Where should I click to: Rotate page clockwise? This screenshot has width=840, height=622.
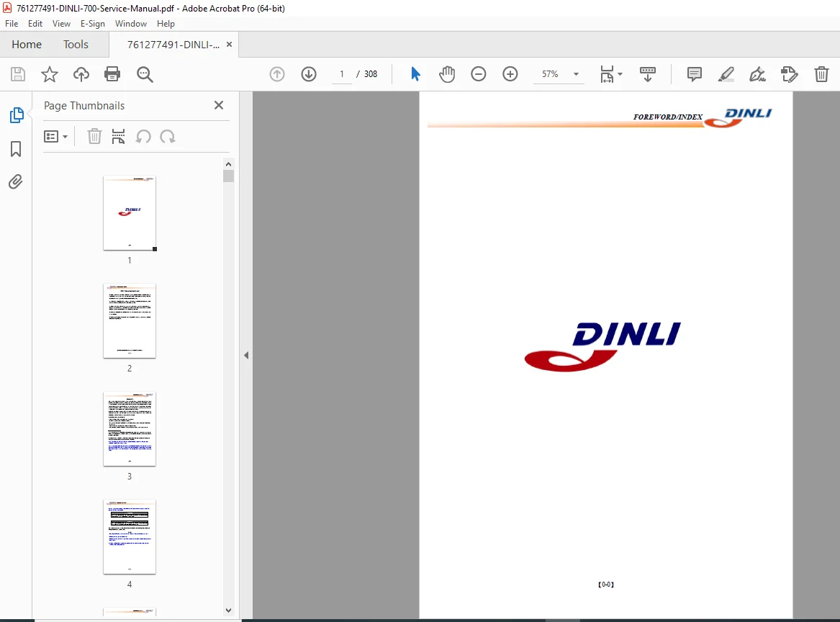tap(168, 137)
